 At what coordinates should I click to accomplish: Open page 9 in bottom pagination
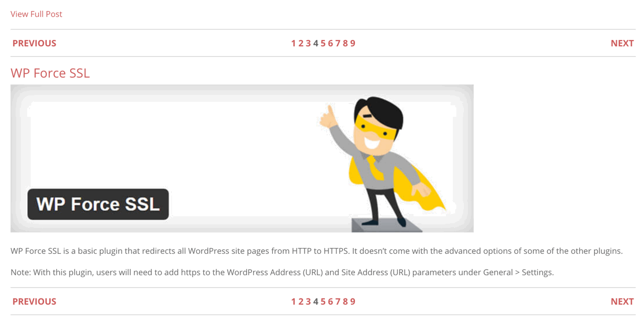click(352, 301)
